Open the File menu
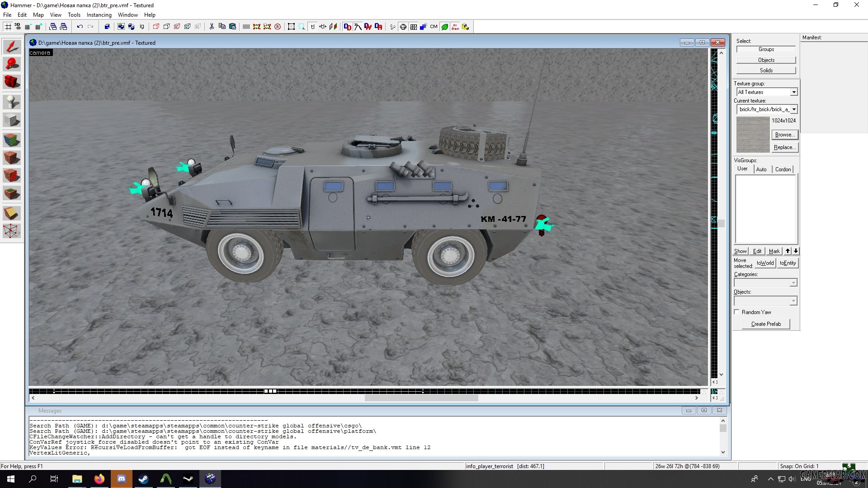This screenshot has width=868, height=488. point(7,15)
